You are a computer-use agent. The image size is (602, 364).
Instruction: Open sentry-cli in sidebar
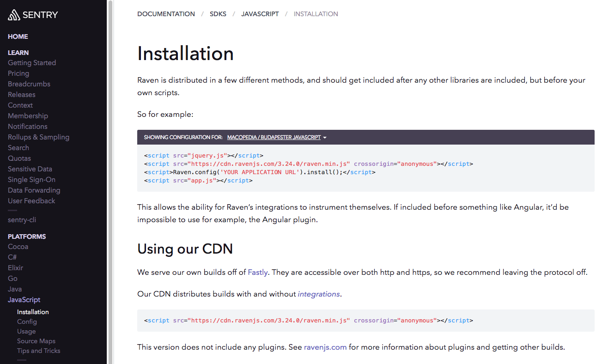point(22,220)
